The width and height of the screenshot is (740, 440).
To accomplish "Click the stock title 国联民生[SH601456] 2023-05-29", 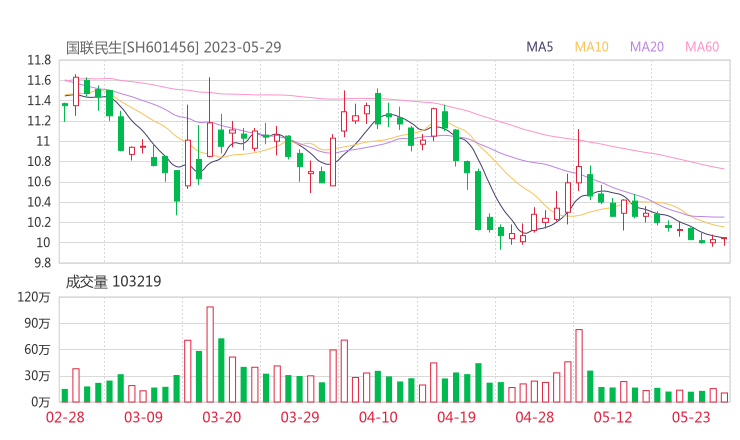I will click(173, 47).
